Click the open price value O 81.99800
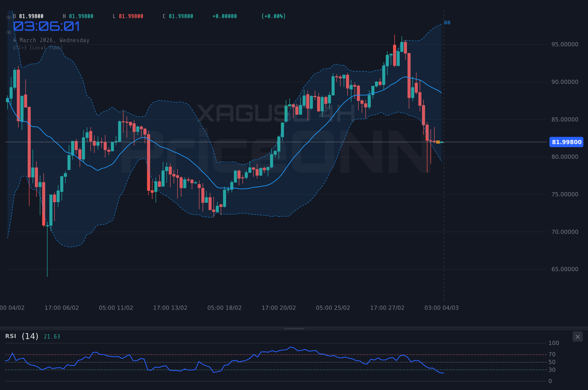The image size is (588, 390). (x=28, y=16)
